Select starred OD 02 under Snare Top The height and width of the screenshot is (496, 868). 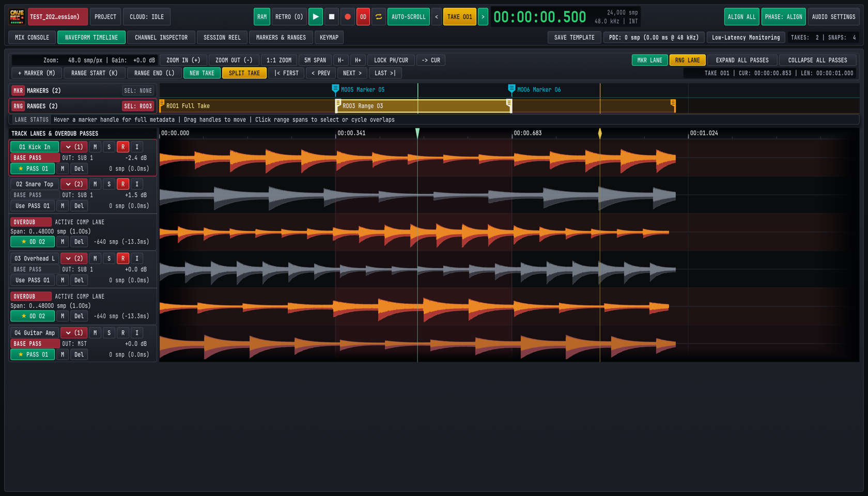tap(33, 242)
